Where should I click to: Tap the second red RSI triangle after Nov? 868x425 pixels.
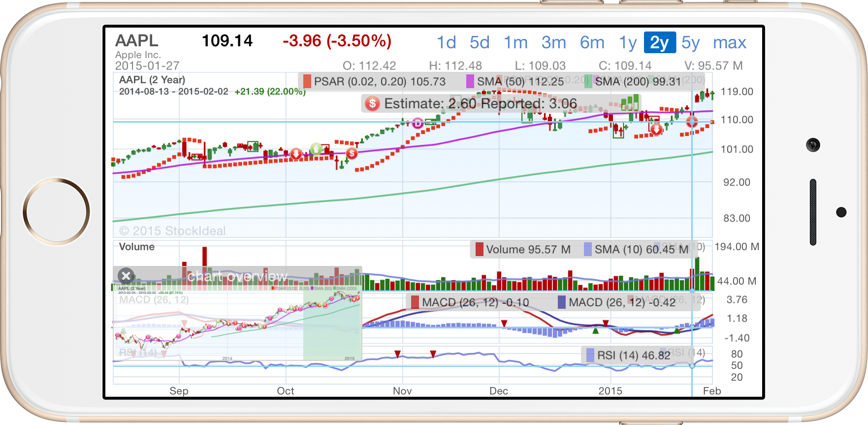pos(433,354)
